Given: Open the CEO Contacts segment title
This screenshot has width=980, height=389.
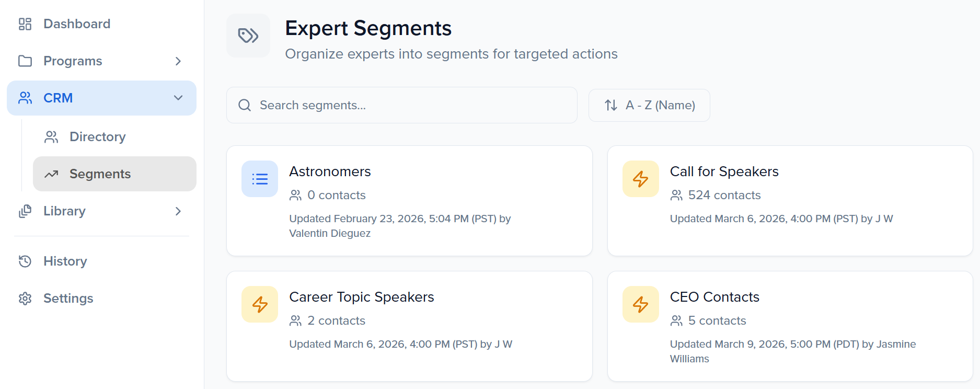Looking at the screenshot, I should pyautogui.click(x=714, y=297).
